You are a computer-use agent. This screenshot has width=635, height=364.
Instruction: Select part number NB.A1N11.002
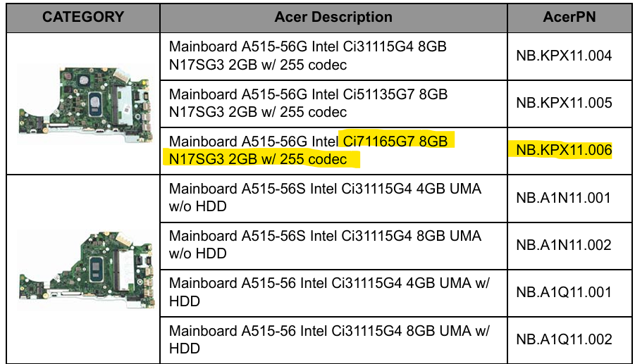pyautogui.click(x=564, y=245)
